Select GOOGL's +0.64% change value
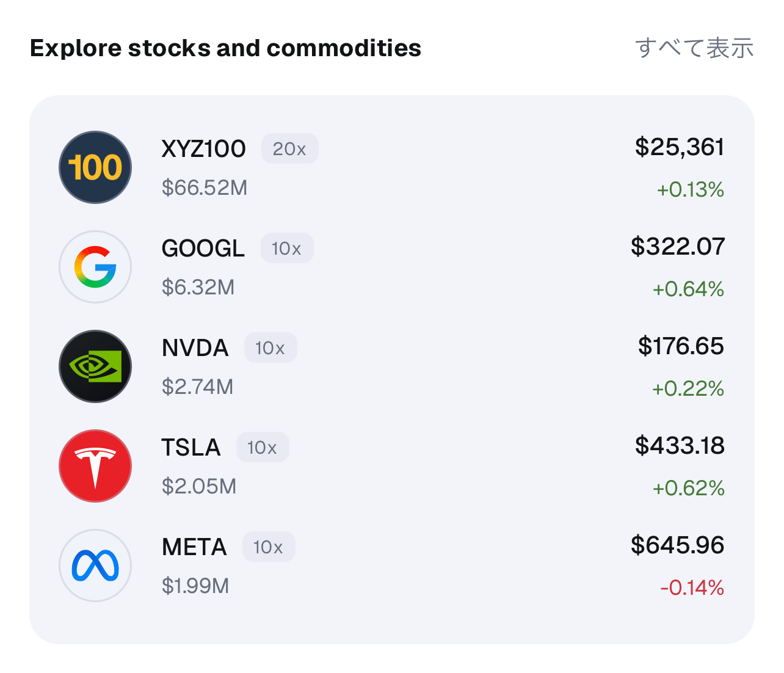 pyautogui.click(x=688, y=289)
